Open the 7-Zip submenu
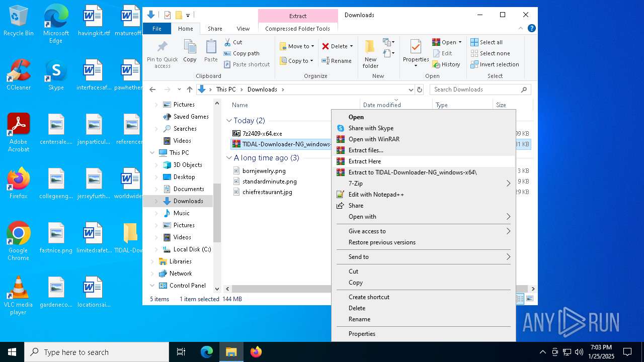 click(423, 184)
